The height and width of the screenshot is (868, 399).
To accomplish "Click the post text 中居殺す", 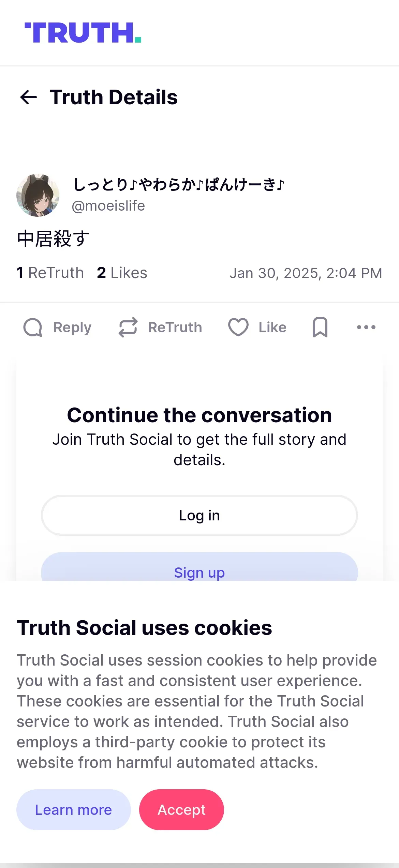I will coord(53,239).
